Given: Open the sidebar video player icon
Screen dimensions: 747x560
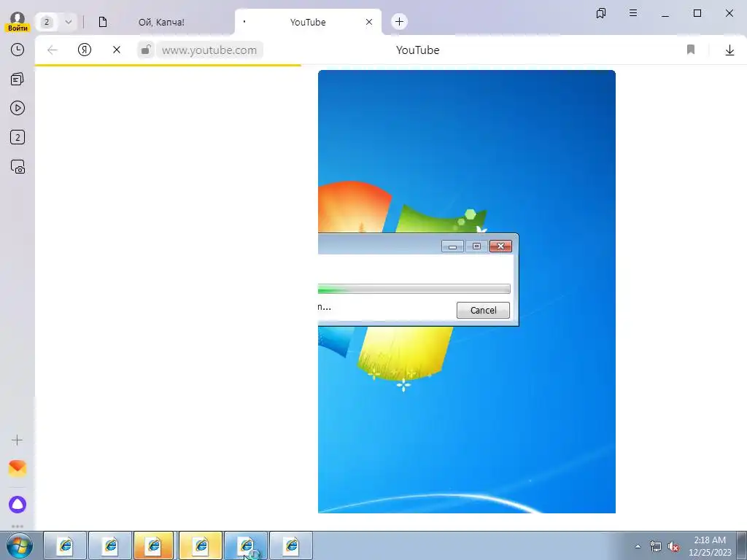Looking at the screenshot, I should [x=18, y=108].
